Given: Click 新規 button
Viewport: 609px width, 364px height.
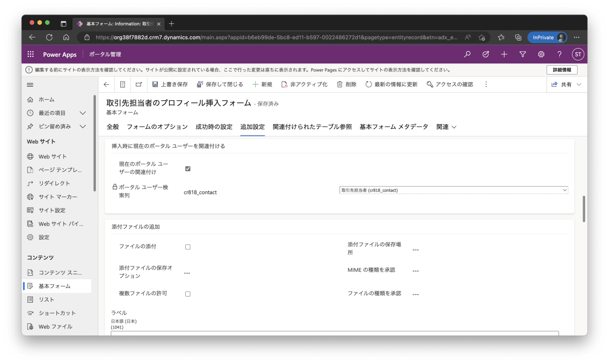Looking at the screenshot, I should coord(262,84).
